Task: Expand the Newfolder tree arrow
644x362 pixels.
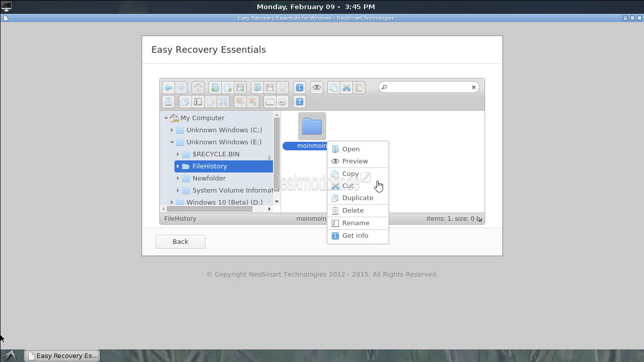Action: point(178,178)
